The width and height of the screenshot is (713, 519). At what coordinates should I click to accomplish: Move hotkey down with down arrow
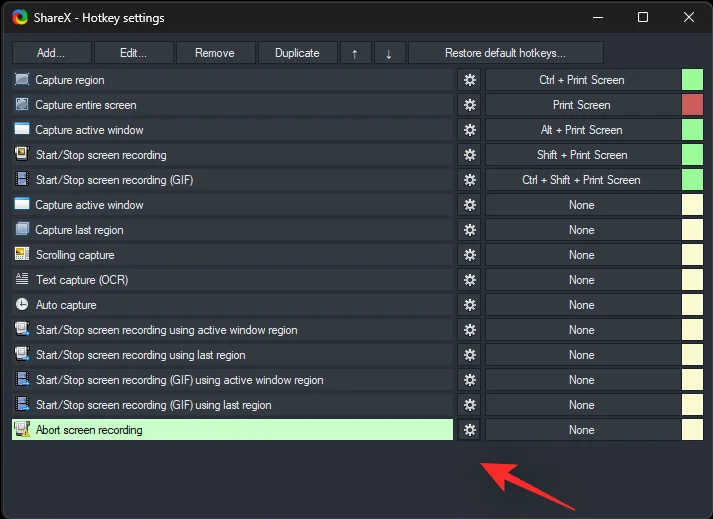coord(389,53)
